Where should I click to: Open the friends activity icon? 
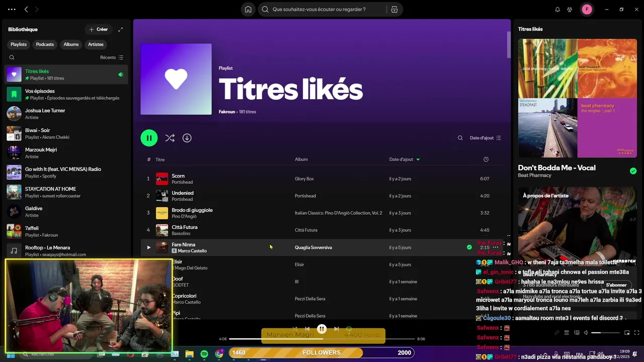570,9
